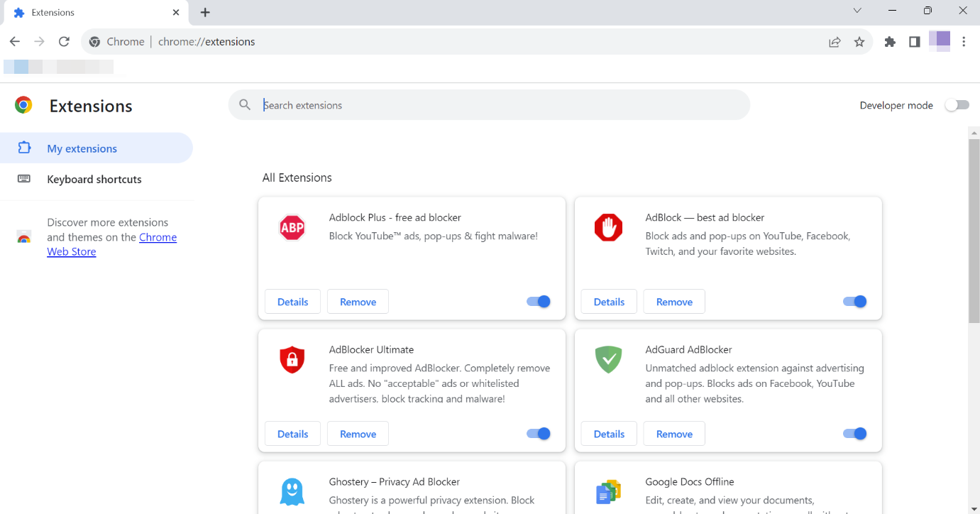Enable Developer mode toggle
The height and width of the screenshot is (514, 980).
point(957,105)
